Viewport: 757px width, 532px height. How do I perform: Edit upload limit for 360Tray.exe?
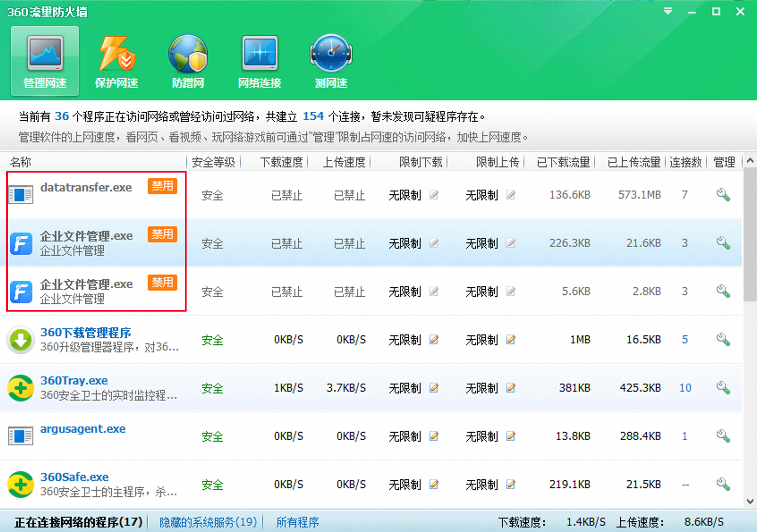coord(511,388)
